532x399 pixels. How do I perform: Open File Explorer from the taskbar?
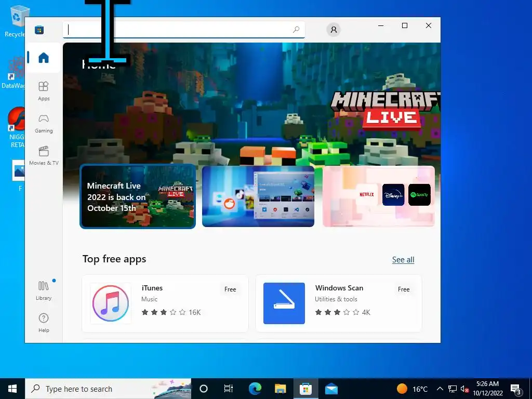280,389
